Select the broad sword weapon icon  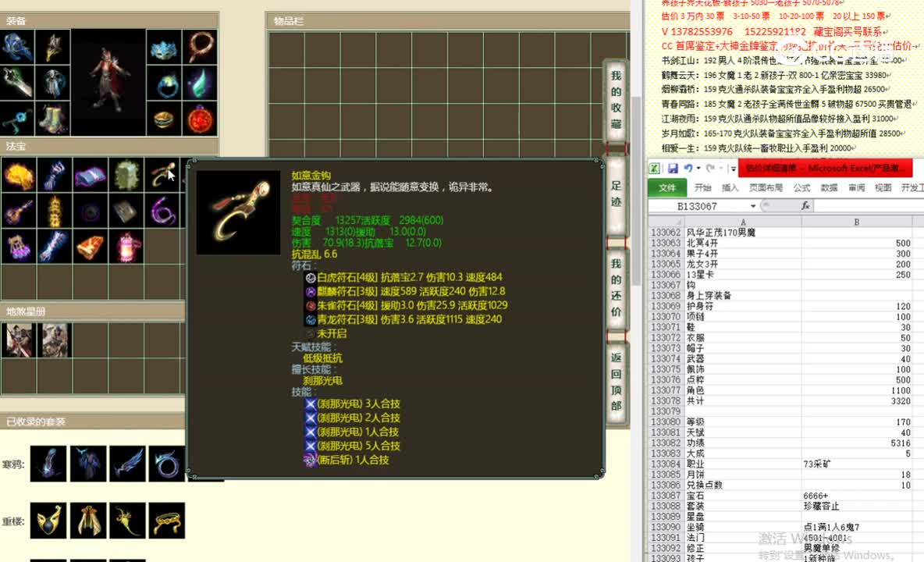pyautogui.click(x=17, y=83)
